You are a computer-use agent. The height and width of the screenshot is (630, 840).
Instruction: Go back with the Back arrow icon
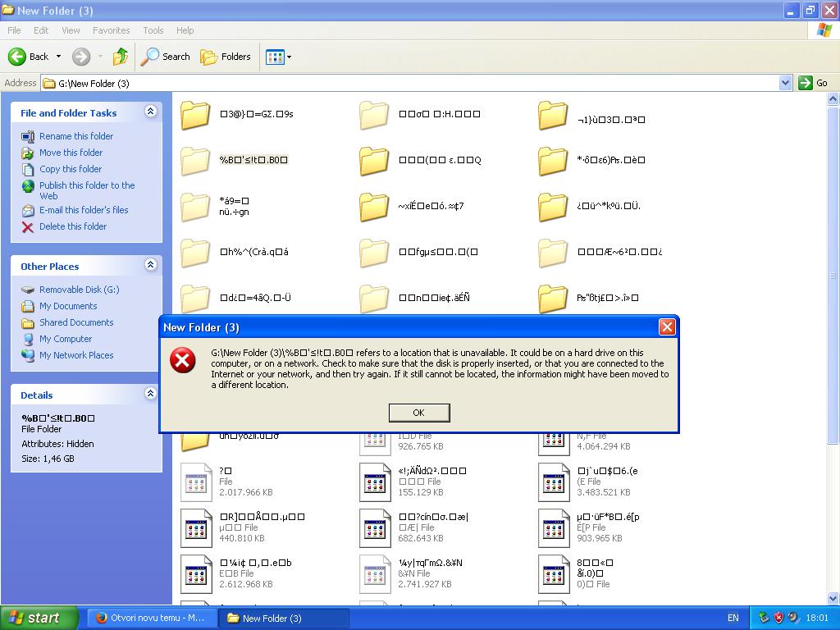click(x=17, y=57)
